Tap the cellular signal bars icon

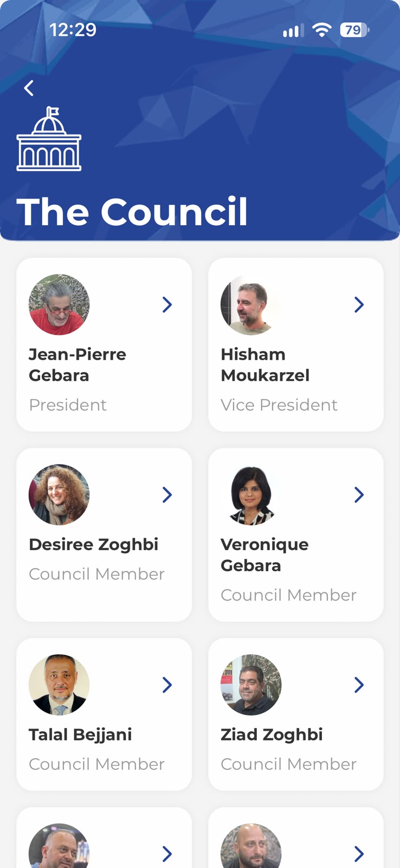click(x=293, y=30)
